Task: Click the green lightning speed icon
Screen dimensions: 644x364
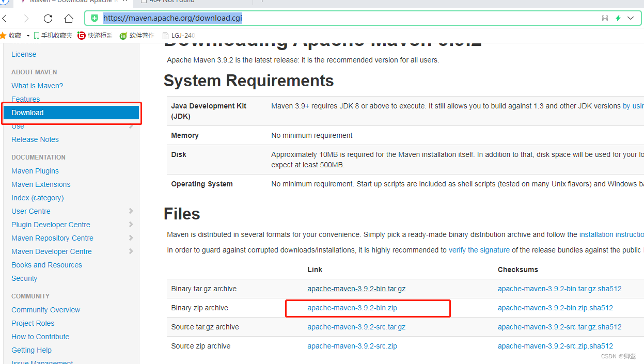Action: (618, 18)
